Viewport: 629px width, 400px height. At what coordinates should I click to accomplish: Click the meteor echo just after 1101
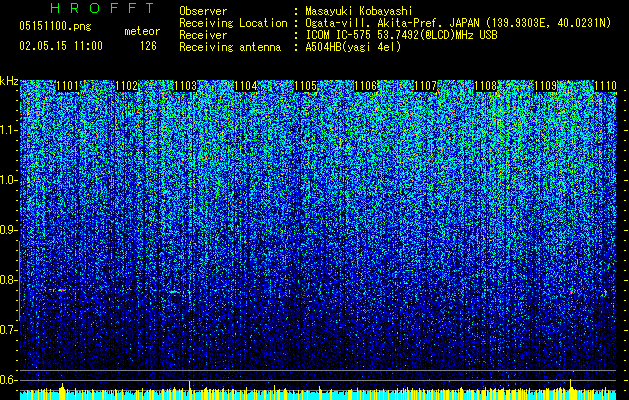pyautogui.click(x=62, y=290)
